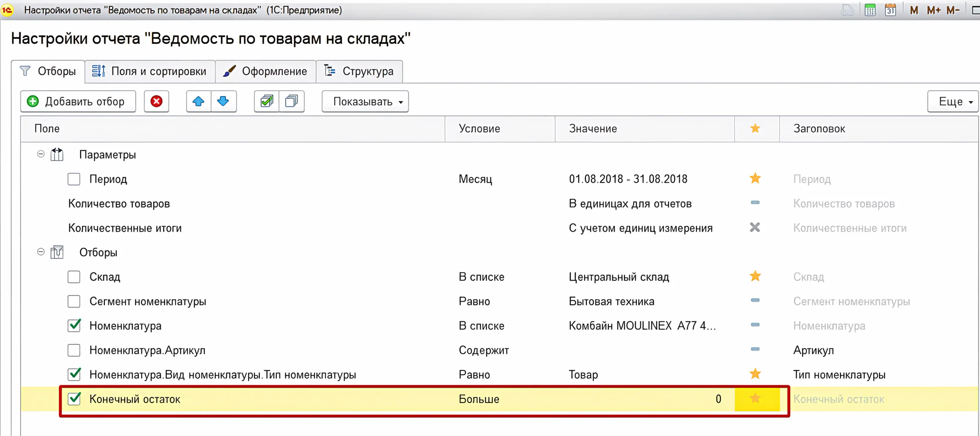Click the Добавить отбор button

click(x=78, y=101)
